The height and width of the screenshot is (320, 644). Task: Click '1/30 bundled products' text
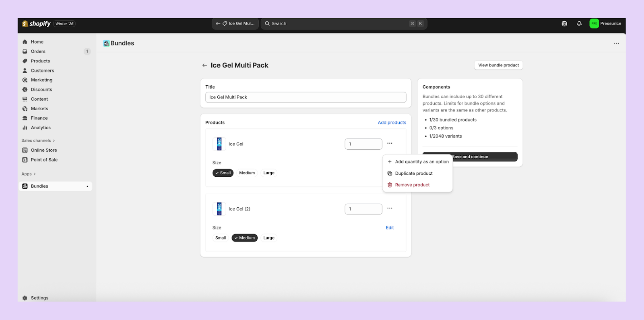[x=453, y=120]
